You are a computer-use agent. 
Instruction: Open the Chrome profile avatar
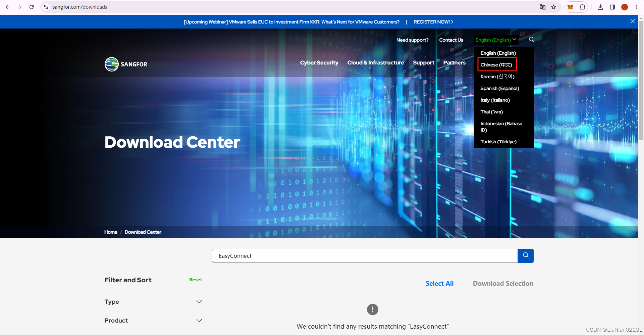[625, 7]
